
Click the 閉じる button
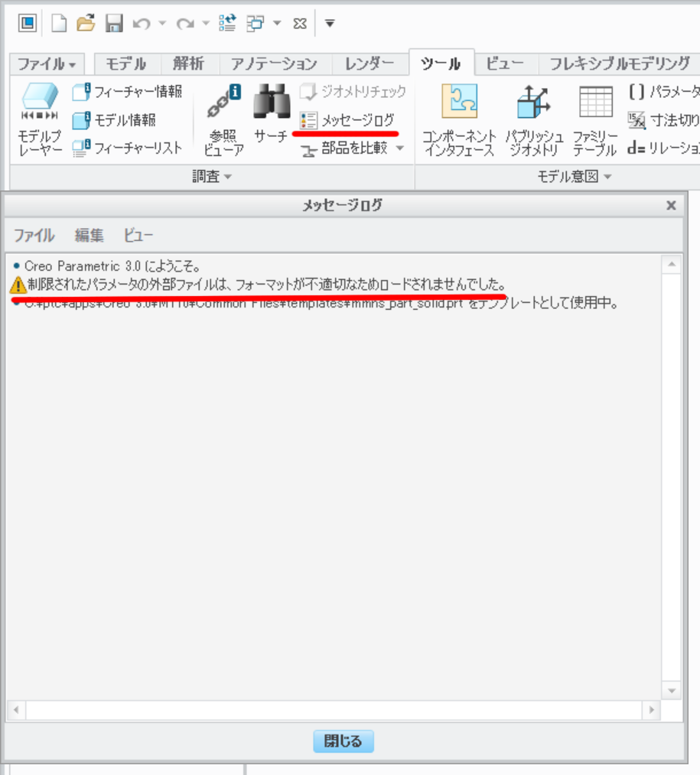343,741
